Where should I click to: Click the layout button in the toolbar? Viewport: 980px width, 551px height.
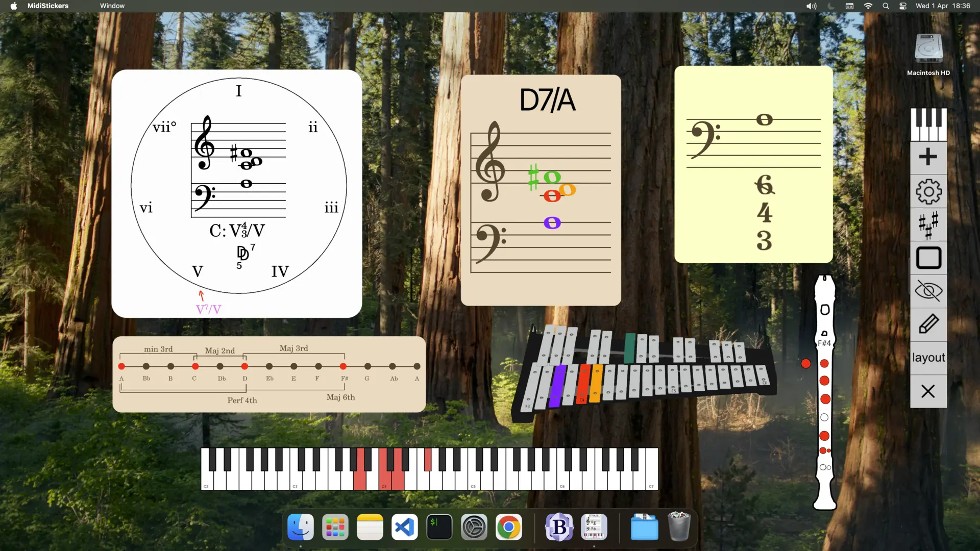point(928,357)
